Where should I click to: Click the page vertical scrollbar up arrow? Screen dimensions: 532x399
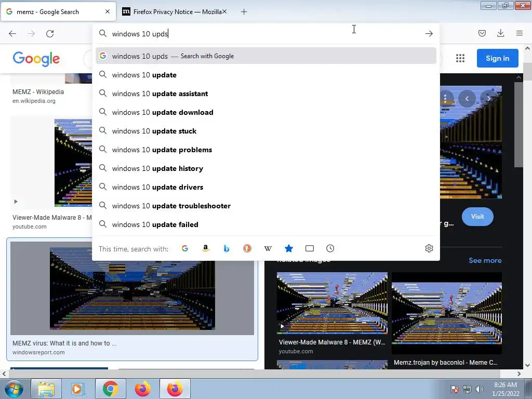(528, 48)
